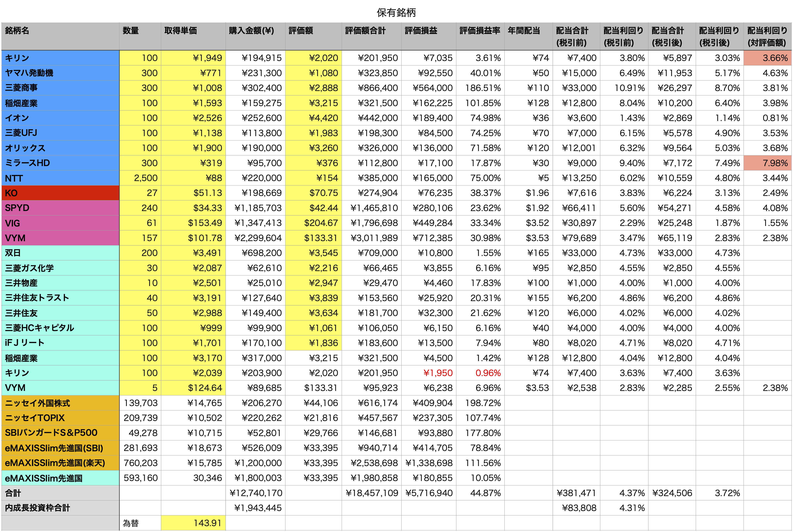Select the 三井物産 name cell
793x532 pixels.
point(60,283)
